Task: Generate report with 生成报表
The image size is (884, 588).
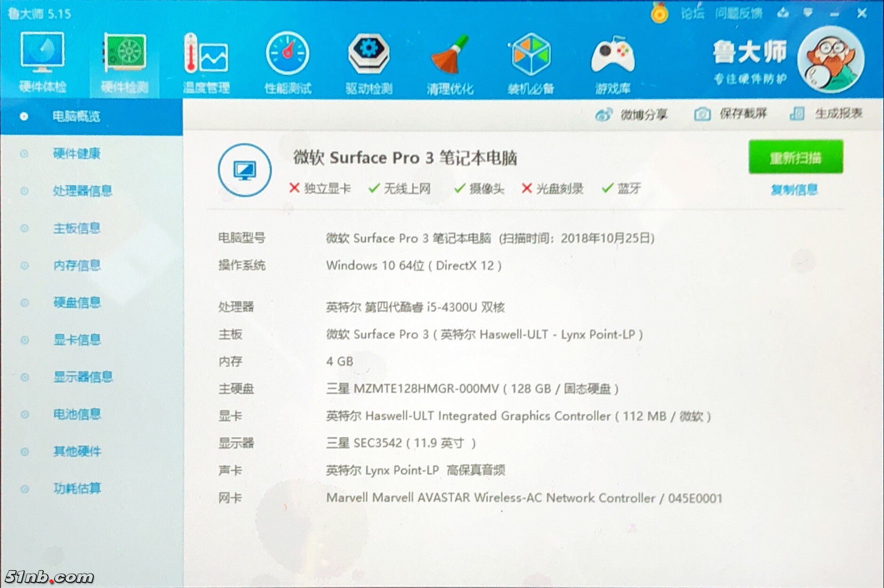Action: (x=826, y=113)
